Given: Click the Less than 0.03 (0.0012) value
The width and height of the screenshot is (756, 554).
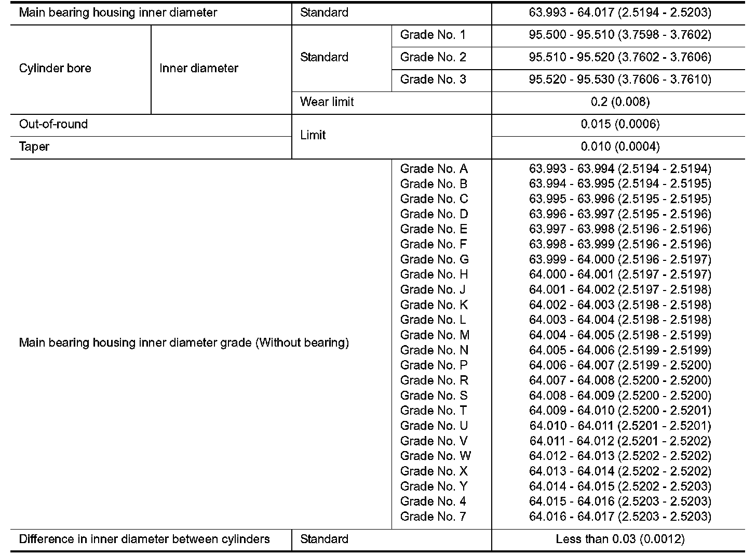Looking at the screenshot, I should pos(620,539).
